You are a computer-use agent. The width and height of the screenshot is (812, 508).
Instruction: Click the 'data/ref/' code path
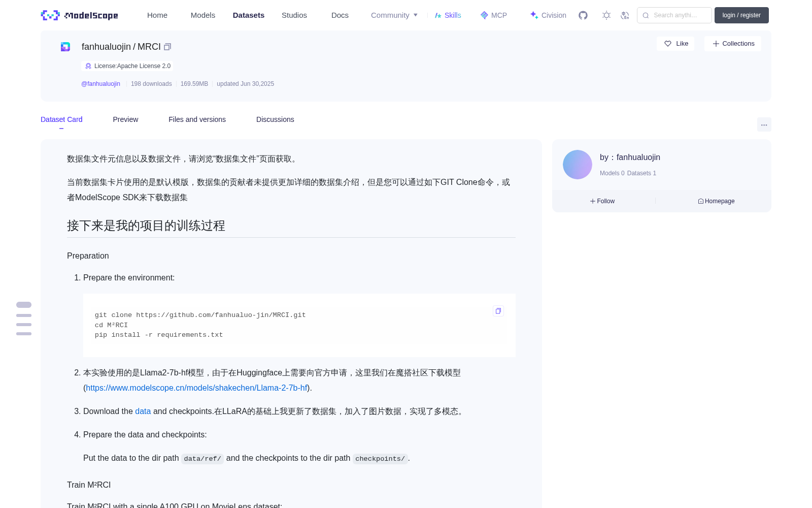[202, 459]
